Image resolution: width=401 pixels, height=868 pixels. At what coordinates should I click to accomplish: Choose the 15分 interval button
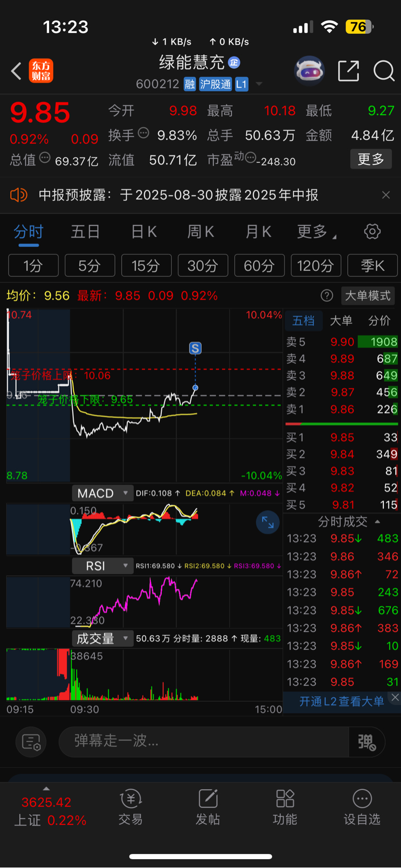tap(146, 266)
